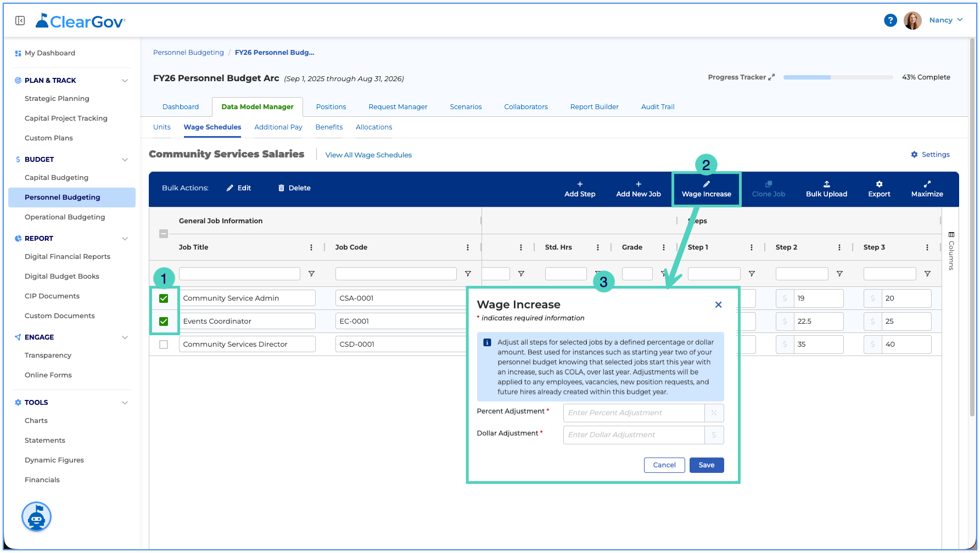
Task: Uncheck the Community Service Admin checkbox
Action: 164,298
